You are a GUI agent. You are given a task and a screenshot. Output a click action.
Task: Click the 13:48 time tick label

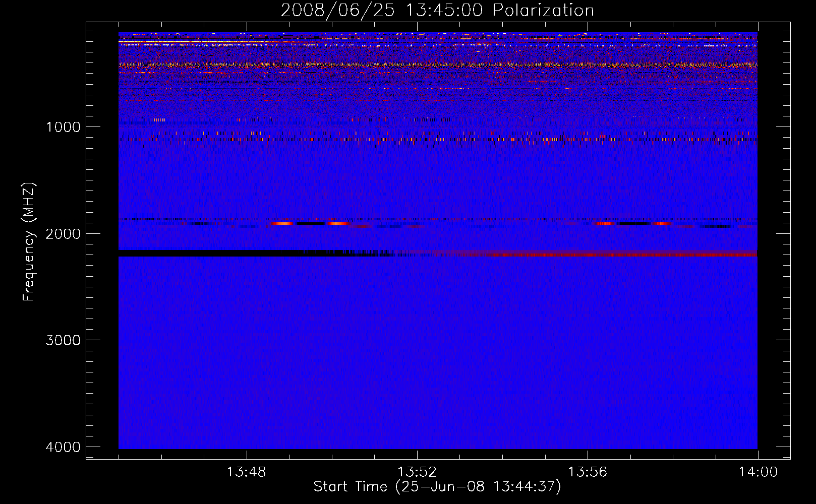click(x=246, y=472)
